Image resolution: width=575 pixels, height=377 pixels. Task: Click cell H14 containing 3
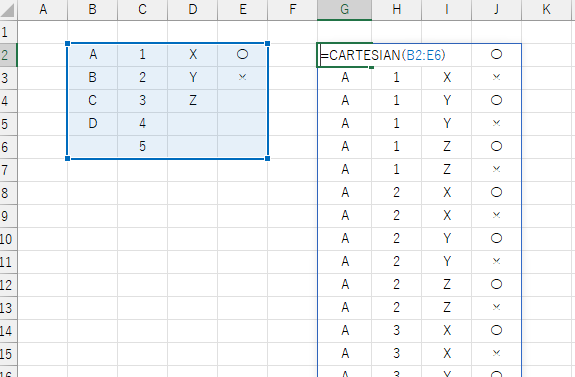(x=397, y=331)
